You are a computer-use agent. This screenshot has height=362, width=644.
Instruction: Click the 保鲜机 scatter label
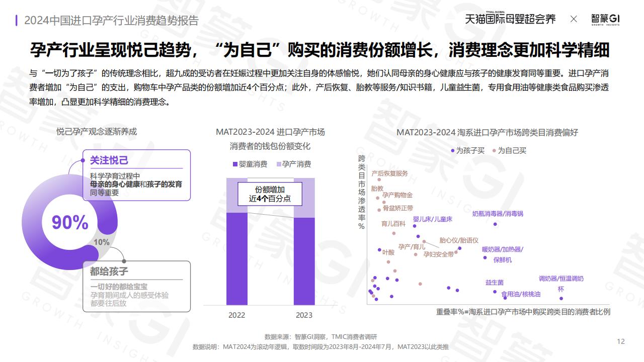point(503,260)
